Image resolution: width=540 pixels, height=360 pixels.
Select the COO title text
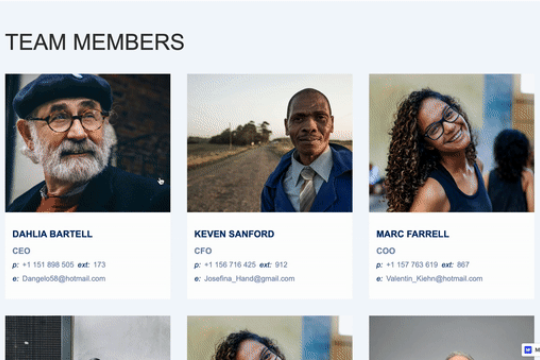(x=386, y=251)
